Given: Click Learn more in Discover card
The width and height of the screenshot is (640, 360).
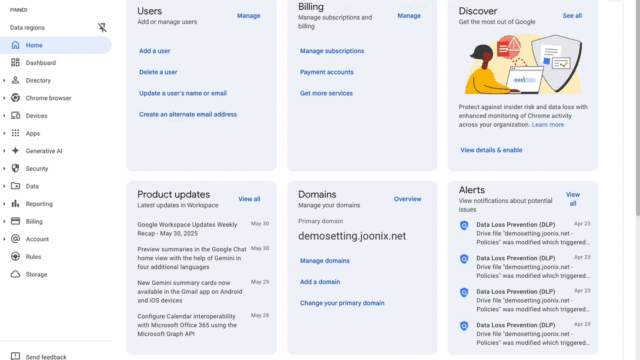Looking at the screenshot, I should coord(548,124).
